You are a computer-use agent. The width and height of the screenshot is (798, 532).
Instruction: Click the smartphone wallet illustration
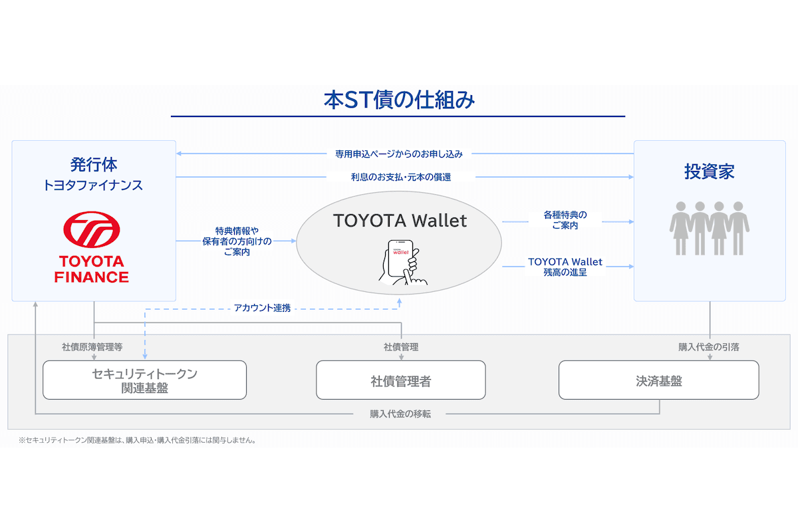[x=402, y=263]
